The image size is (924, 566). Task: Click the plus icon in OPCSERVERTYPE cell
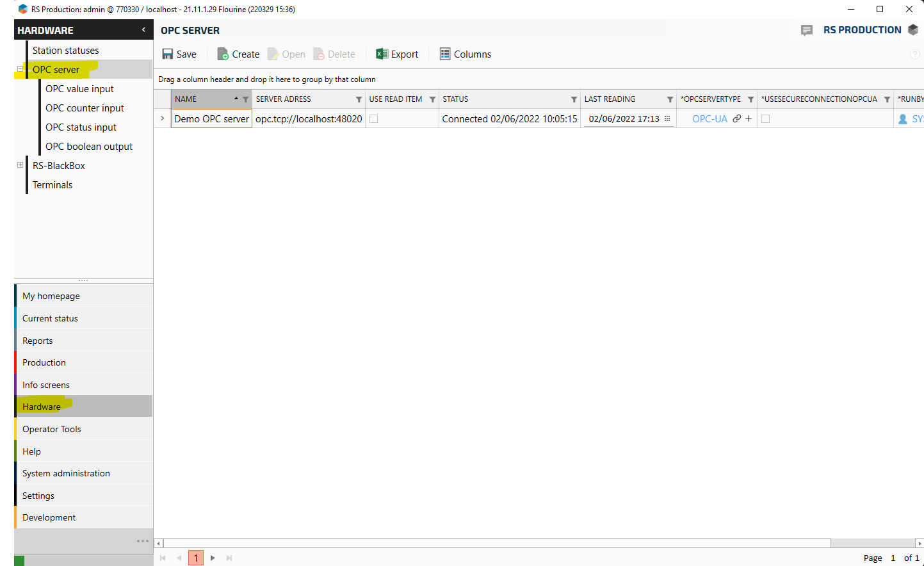(x=748, y=118)
